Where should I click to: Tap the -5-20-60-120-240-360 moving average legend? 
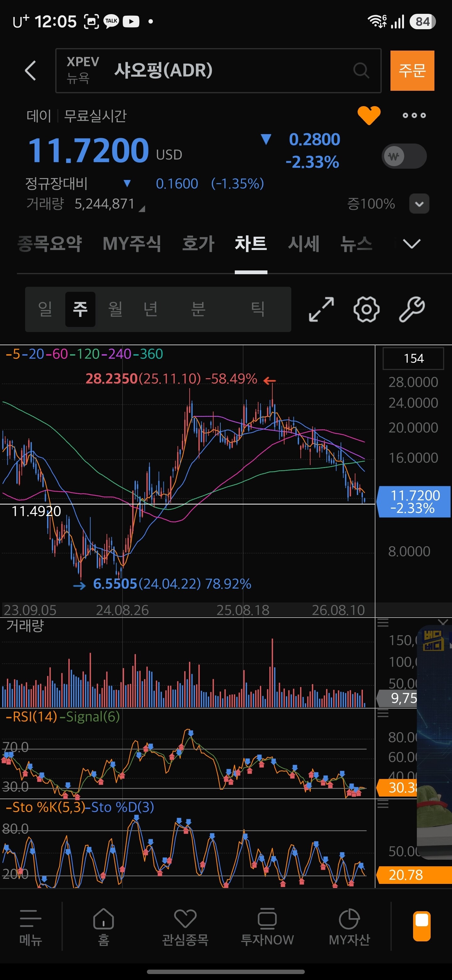click(84, 354)
